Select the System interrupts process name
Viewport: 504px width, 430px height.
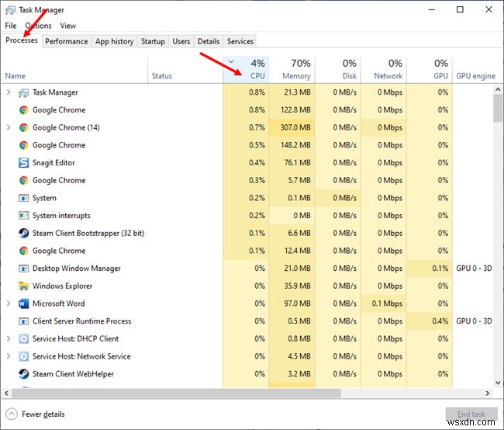point(61,216)
